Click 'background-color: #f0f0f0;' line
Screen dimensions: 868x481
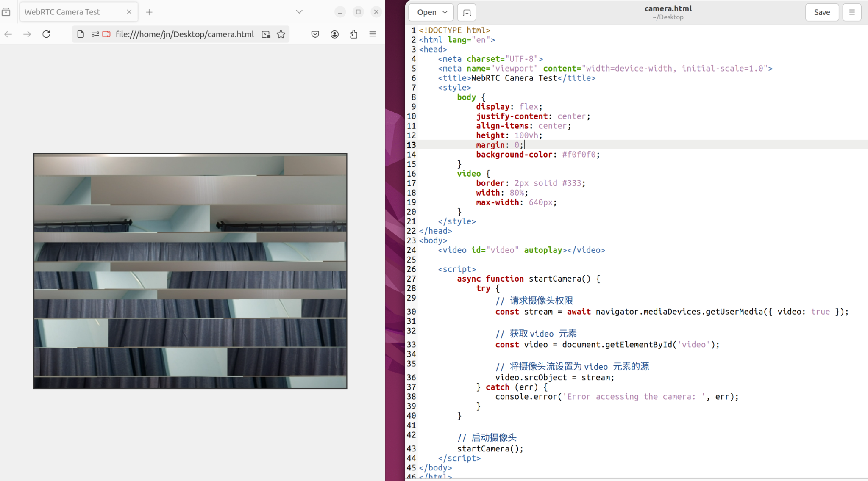tap(538, 155)
